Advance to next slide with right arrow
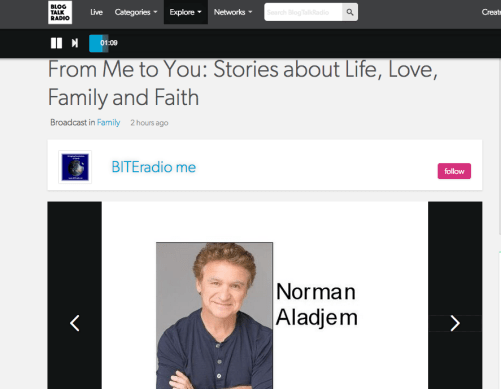The height and width of the screenshot is (389, 501). click(455, 323)
